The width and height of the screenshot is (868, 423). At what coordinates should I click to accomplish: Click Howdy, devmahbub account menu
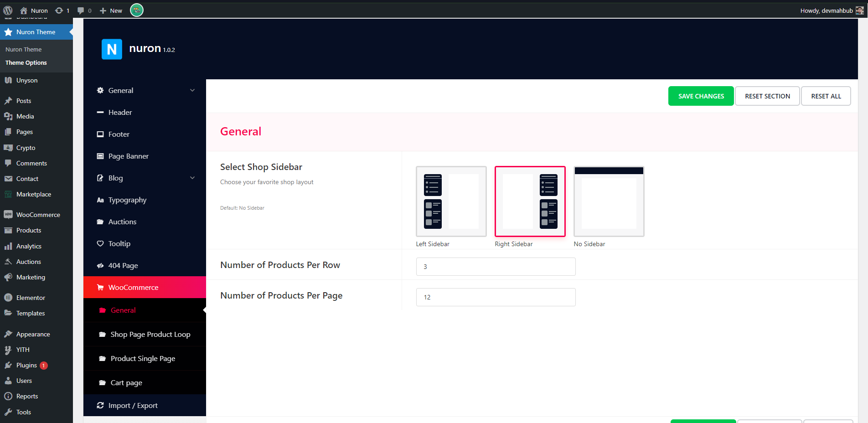(x=832, y=10)
